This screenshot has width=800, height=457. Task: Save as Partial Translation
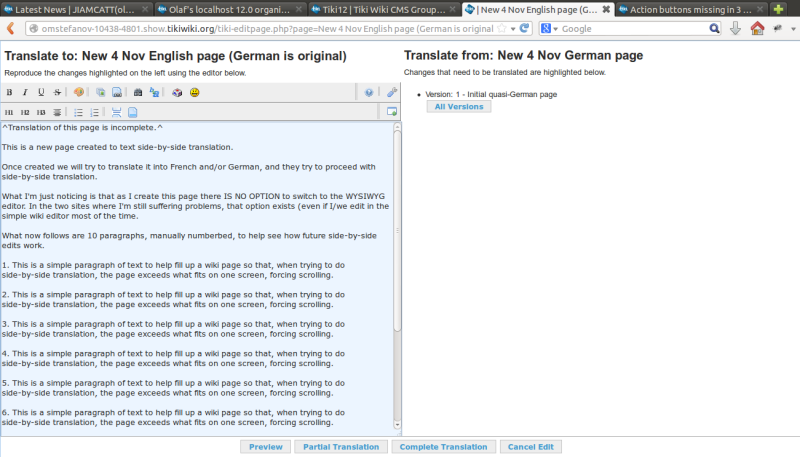pos(341,447)
